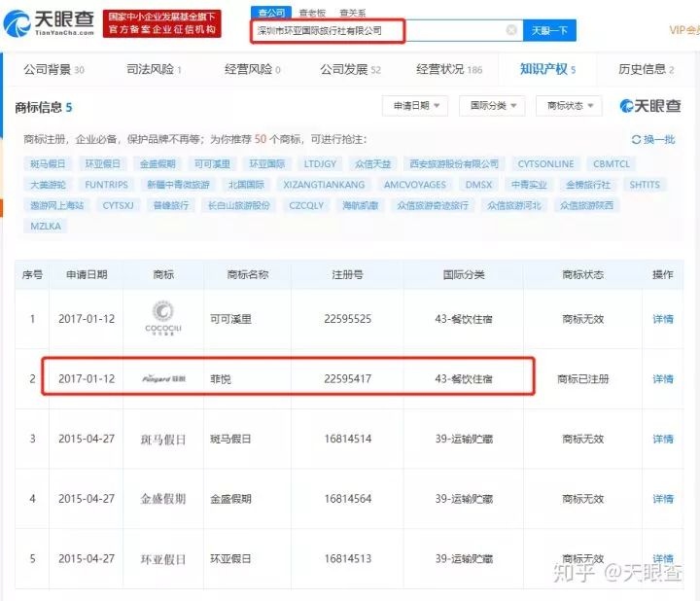Click registration number 16814513

click(348, 558)
